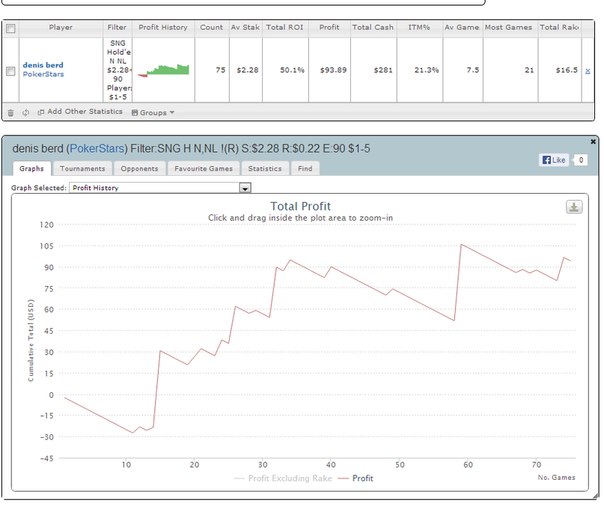Click the Add Other Statistics icon
This screenshot has height=506, width=604.
[40, 112]
